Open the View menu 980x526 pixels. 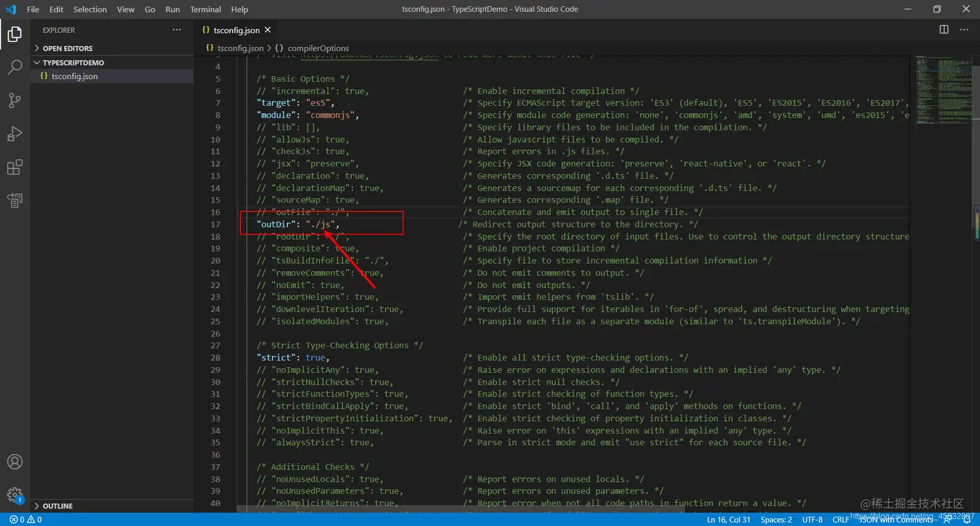[x=126, y=9]
